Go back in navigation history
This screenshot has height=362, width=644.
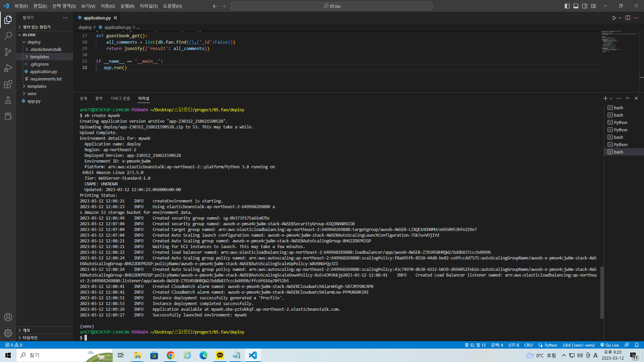tap(215, 6)
